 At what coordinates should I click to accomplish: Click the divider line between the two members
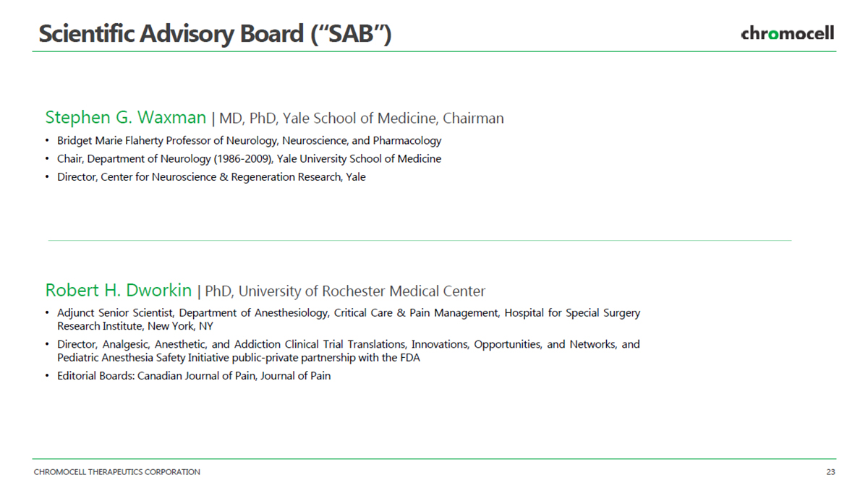point(420,240)
